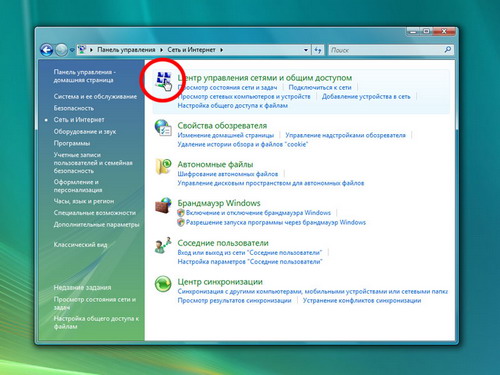Click Управление надстройками обозревателя
This screenshot has height=375, width=500.
point(346,135)
